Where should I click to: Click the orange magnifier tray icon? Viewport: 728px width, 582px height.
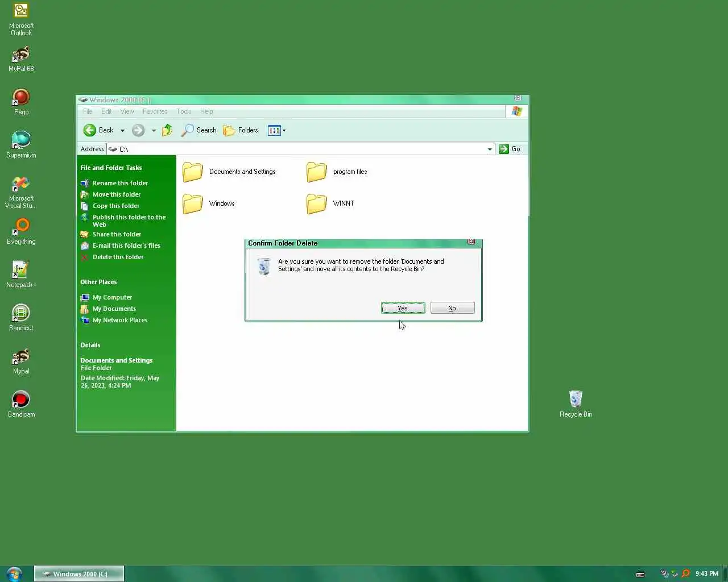pyautogui.click(x=685, y=573)
